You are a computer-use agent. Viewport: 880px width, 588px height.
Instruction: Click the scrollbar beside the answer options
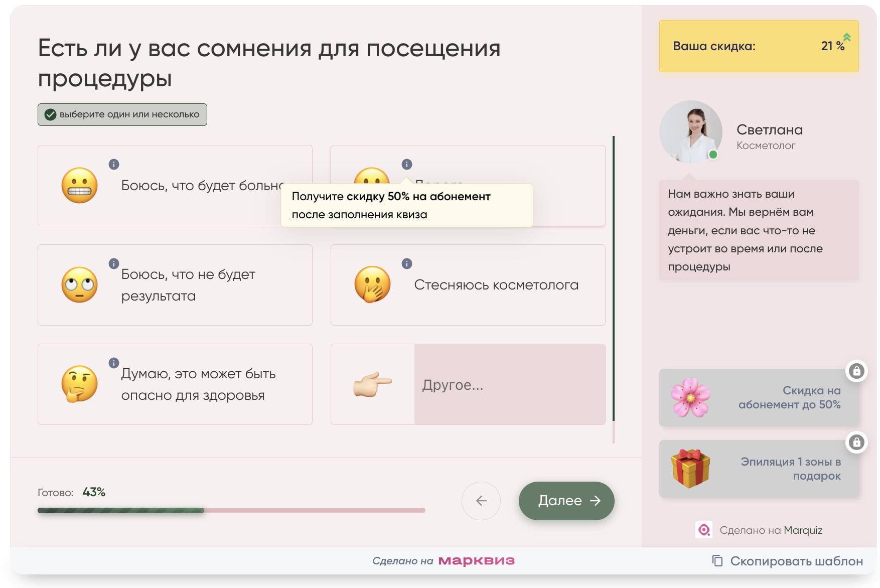click(613, 281)
